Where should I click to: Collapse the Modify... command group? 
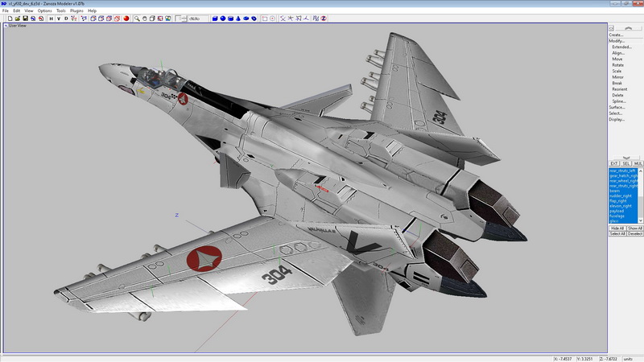coord(617,41)
